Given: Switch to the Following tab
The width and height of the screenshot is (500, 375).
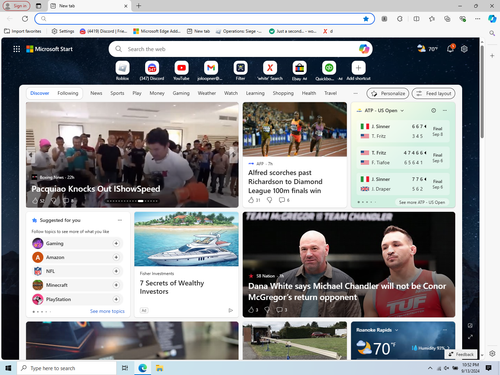Looking at the screenshot, I should click(x=68, y=93).
